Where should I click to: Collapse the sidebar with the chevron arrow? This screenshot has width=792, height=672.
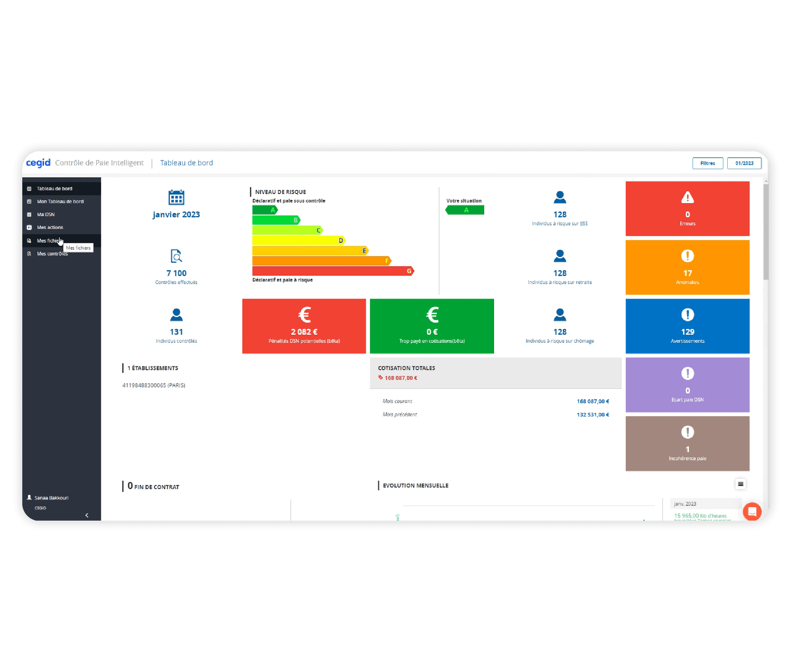click(87, 515)
